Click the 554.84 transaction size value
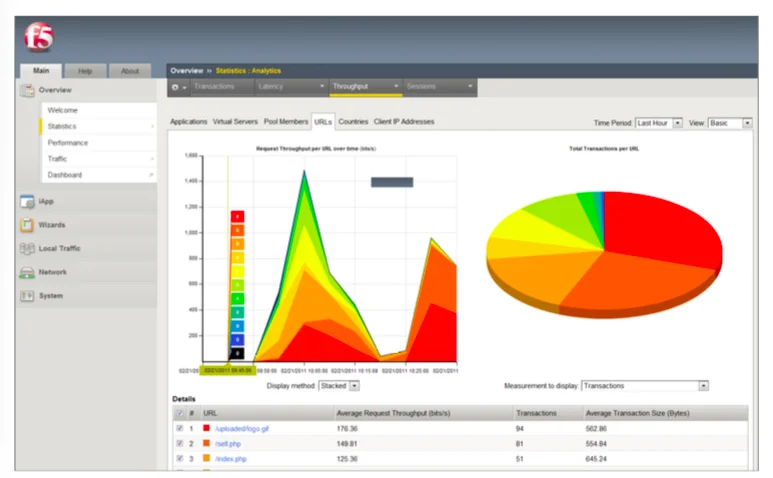The height and width of the screenshot is (478, 773). click(x=596, y=444)
